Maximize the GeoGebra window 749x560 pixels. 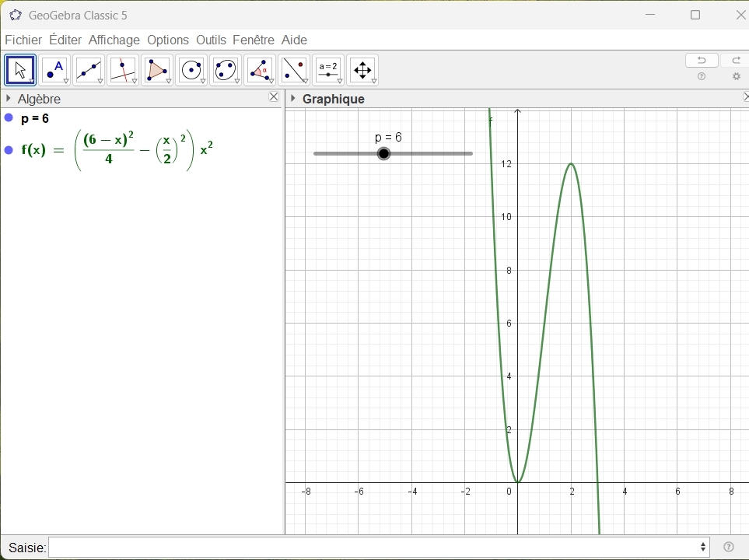tap(695, 15)
